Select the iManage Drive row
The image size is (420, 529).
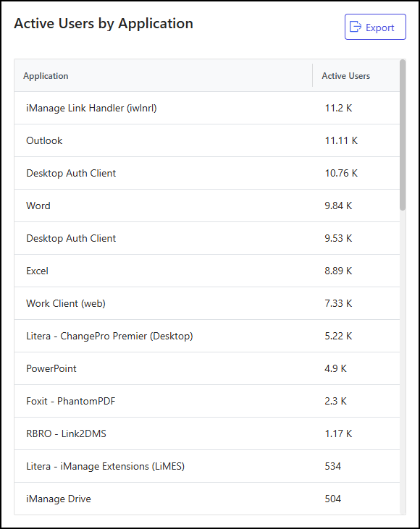207,499
